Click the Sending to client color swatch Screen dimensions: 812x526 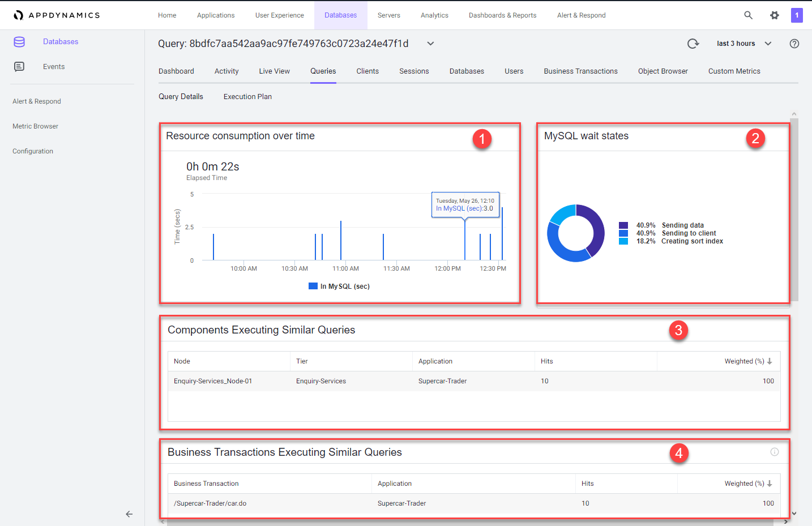pyautogui.click(x=623, y=233)
